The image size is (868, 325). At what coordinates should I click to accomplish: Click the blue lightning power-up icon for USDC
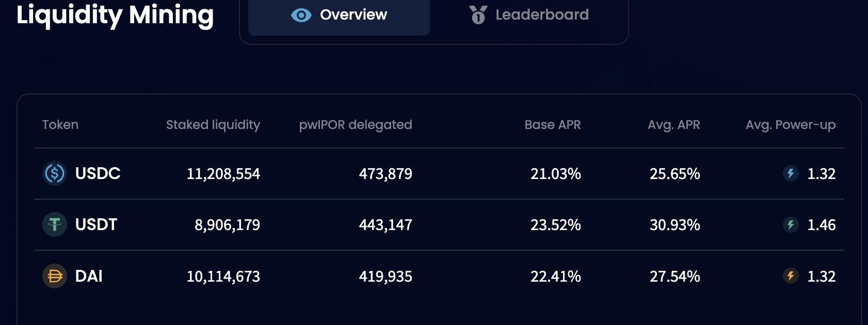tap(790, 173)
